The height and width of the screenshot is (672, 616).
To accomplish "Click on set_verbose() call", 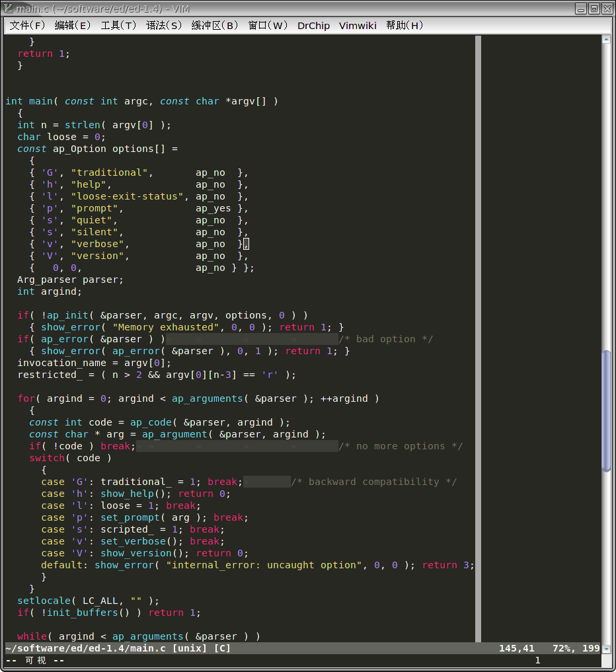I will click(x=139, y=541).
